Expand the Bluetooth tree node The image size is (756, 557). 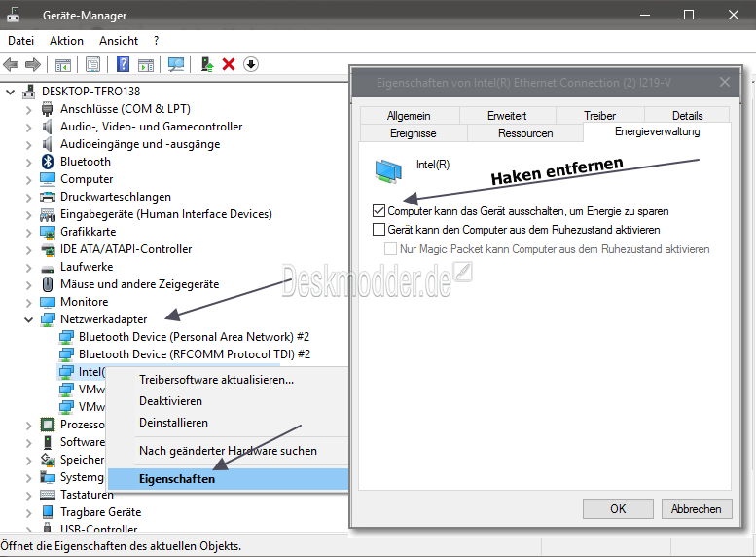point(29,163)
